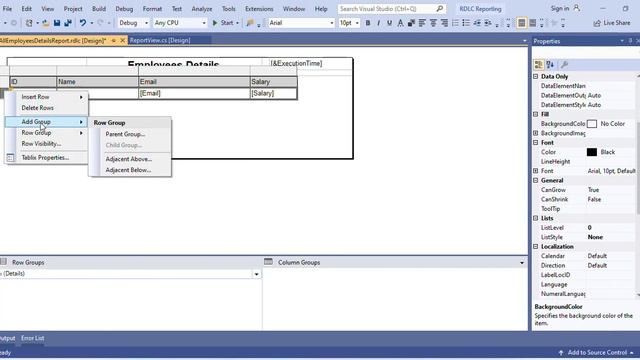Switch Properties to Categorized view
The width and height of the screenshot is (640, 360).
[x=539, y=64]
